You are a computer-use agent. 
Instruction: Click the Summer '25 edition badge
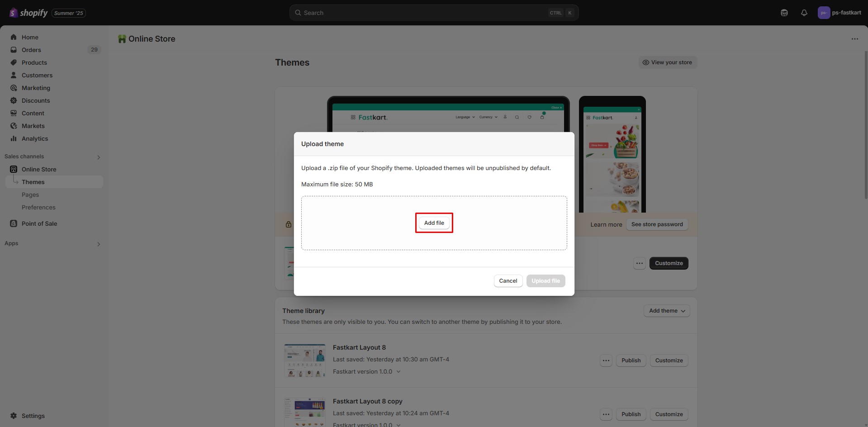[x=69, y=13]
